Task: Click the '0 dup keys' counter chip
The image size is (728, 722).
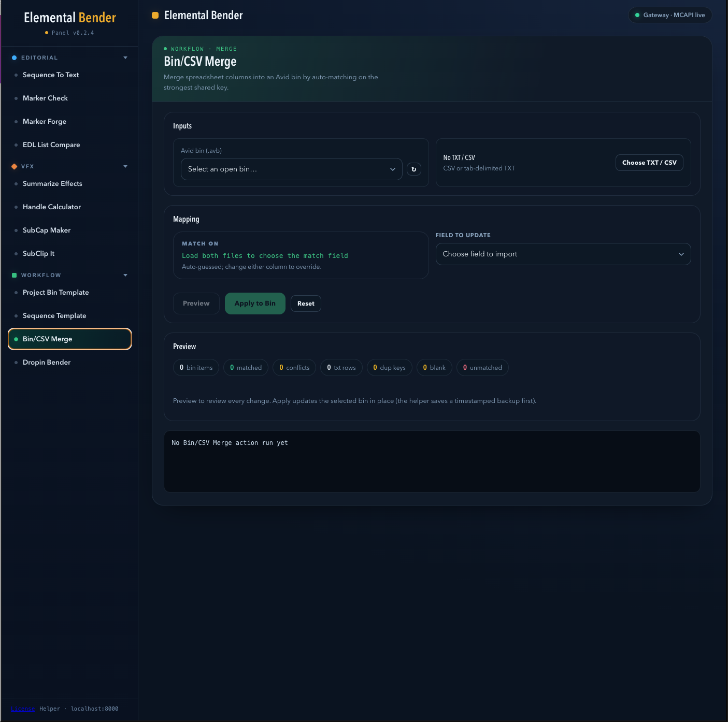Action: (x=389, y=368)
